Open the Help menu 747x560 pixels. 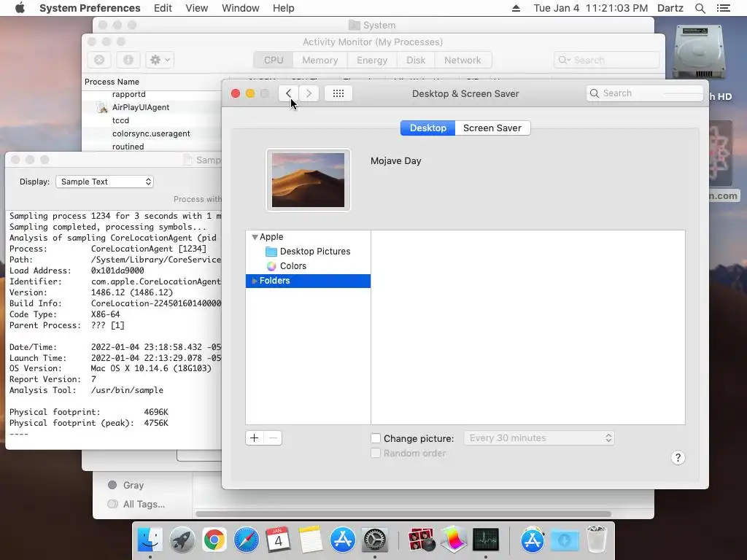point(284,8)
